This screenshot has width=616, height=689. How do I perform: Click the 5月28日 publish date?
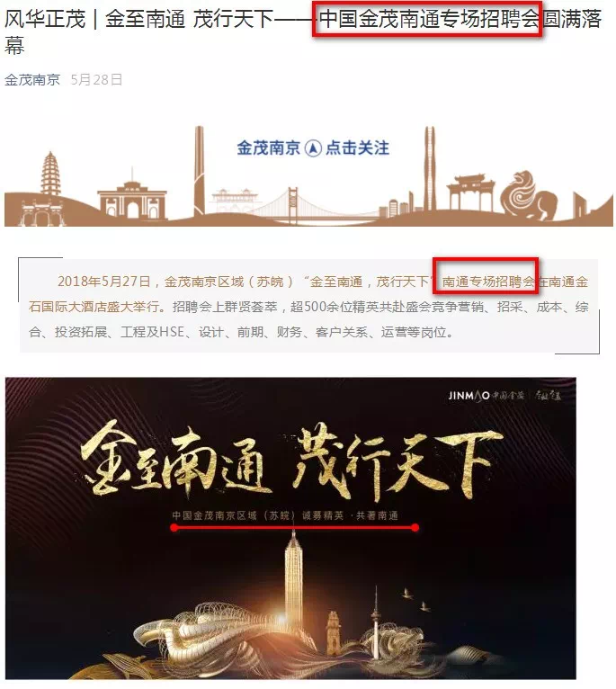[x=96, y=79]
